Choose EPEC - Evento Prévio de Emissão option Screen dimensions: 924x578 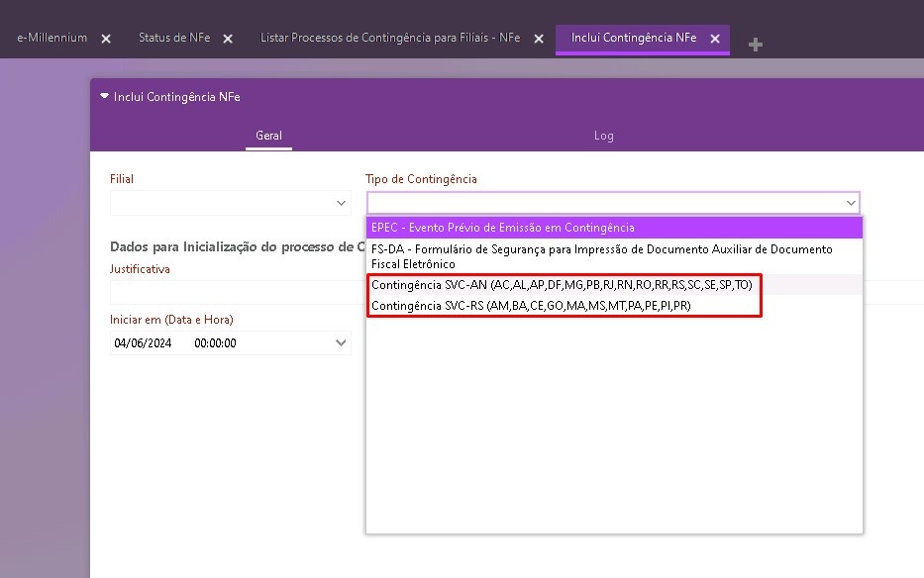click(614, 228)
